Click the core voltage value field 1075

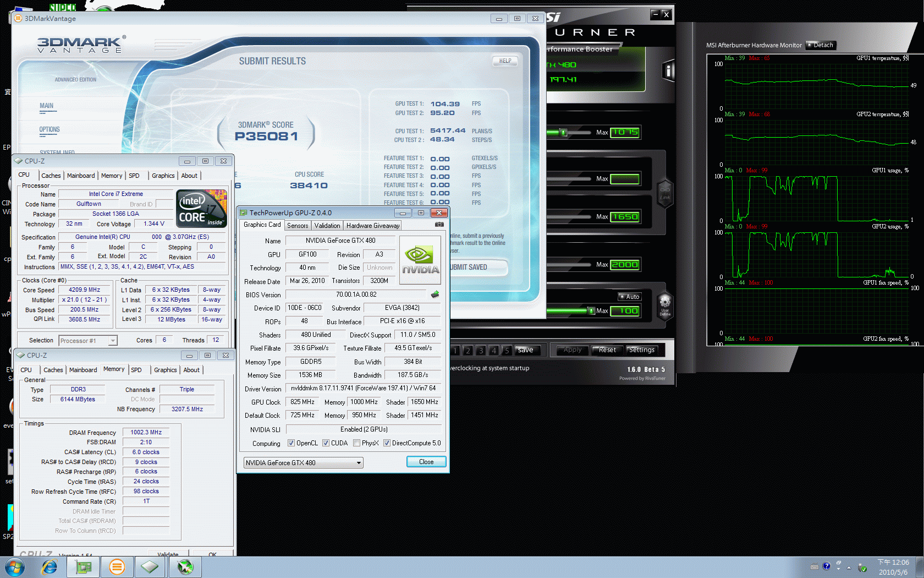[625, 132]
